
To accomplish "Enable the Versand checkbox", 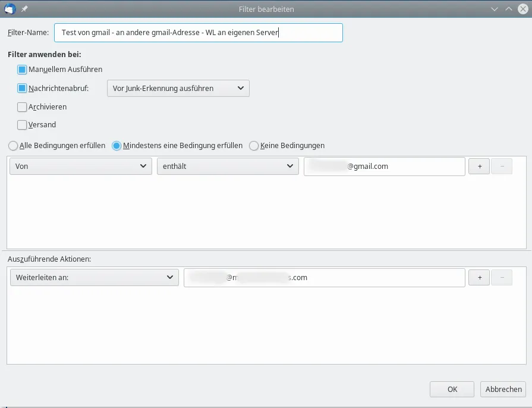I will (22, 125).
